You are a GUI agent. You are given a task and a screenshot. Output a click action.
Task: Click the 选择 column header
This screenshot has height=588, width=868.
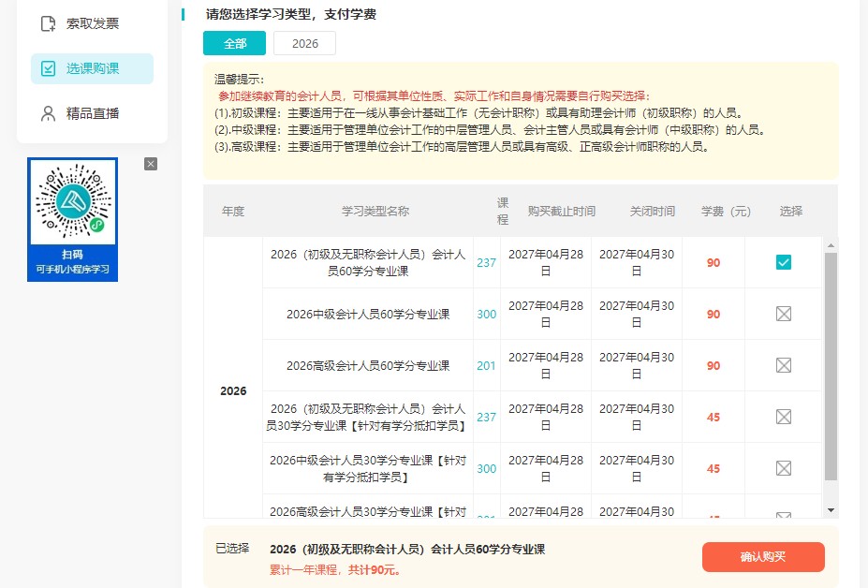(x=791, y=211)
